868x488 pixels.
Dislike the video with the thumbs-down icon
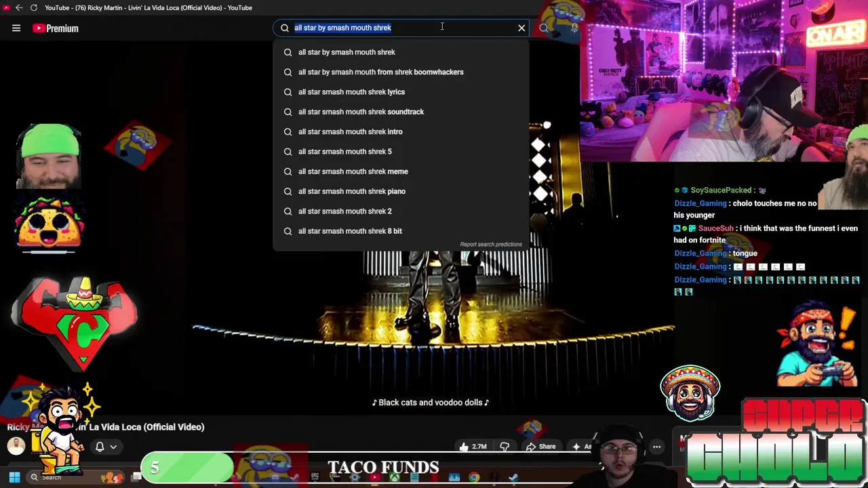(x=505, y=447)
